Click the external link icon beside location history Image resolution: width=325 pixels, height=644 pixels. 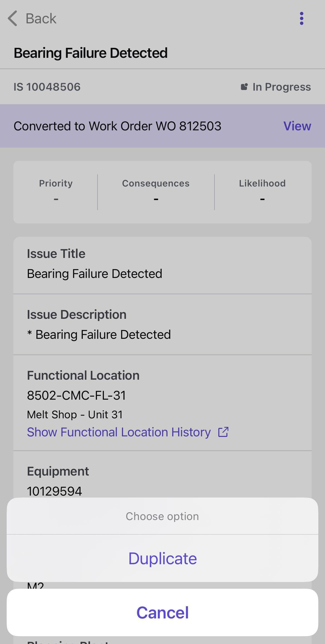(x=223, y=432)
